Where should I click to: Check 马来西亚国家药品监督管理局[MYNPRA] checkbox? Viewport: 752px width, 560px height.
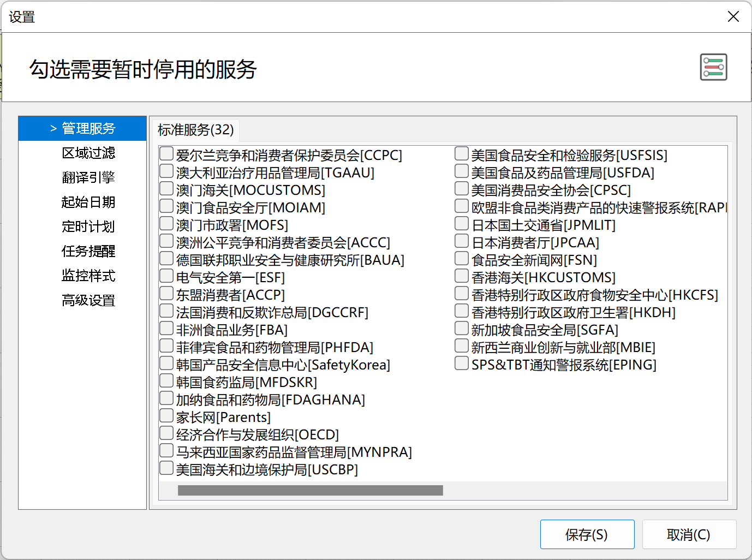click(x=166, y=451)
